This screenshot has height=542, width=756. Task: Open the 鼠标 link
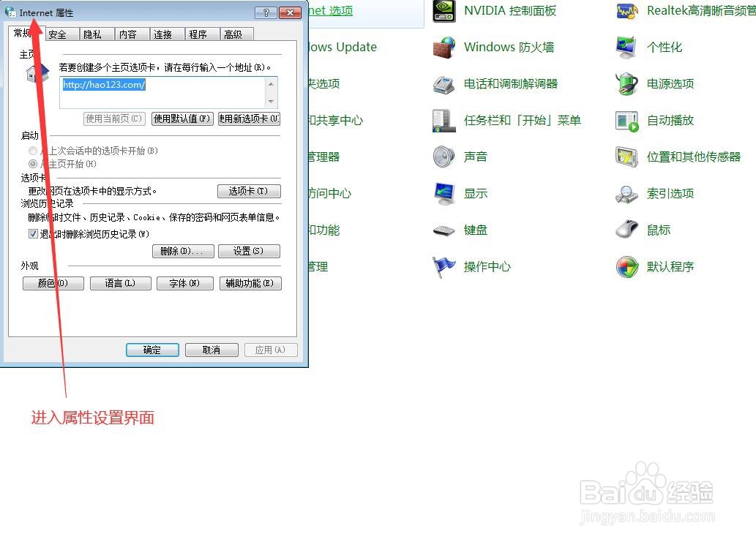tap(659, 230)
